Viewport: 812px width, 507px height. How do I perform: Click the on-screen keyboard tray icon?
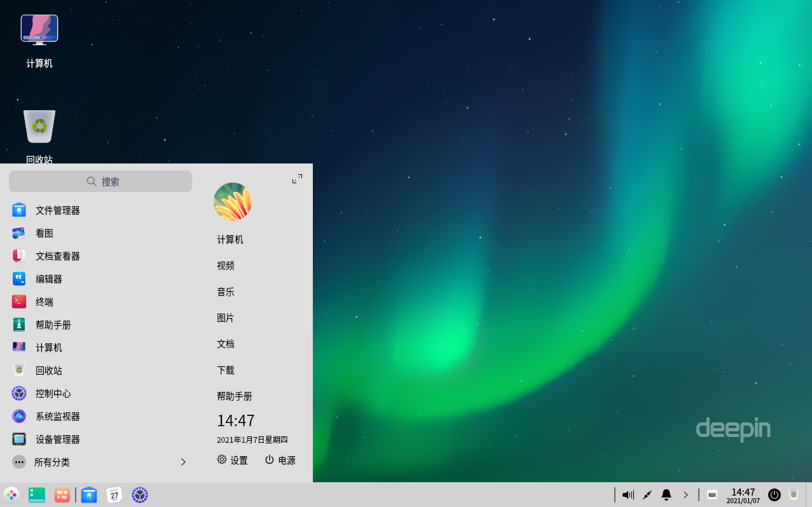click(712, 495)
